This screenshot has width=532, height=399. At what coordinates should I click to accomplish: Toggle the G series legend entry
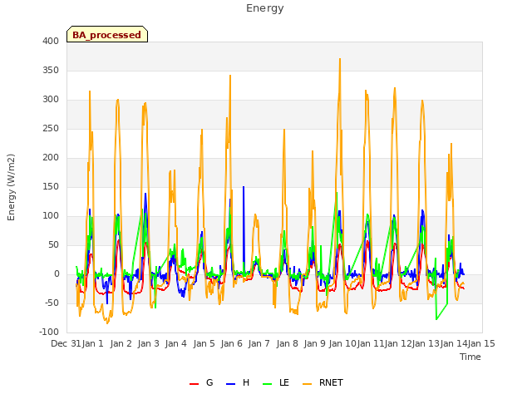(201, 382)
